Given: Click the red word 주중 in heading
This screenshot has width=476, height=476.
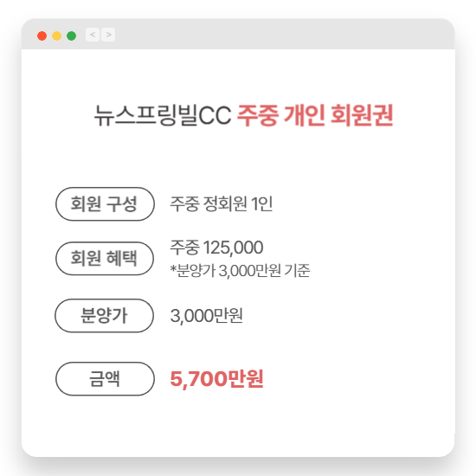Looking at the screenshot, I should (257, 115).
